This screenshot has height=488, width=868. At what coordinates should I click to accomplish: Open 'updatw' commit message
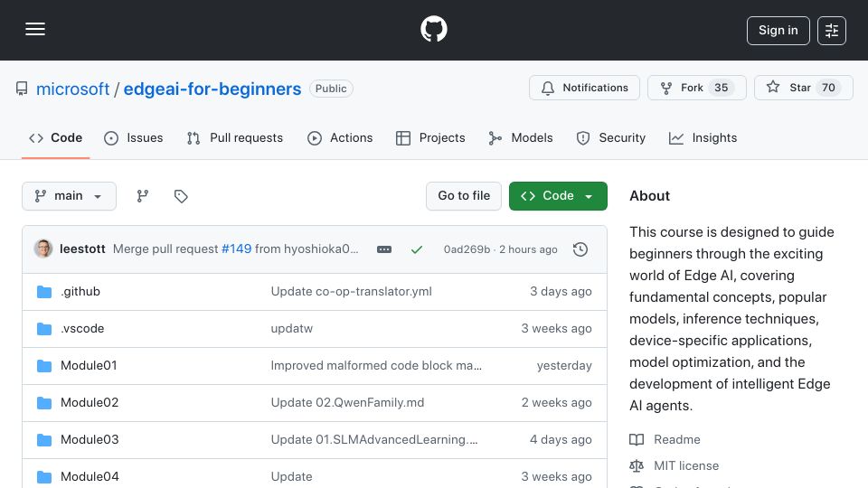[292, 329]
